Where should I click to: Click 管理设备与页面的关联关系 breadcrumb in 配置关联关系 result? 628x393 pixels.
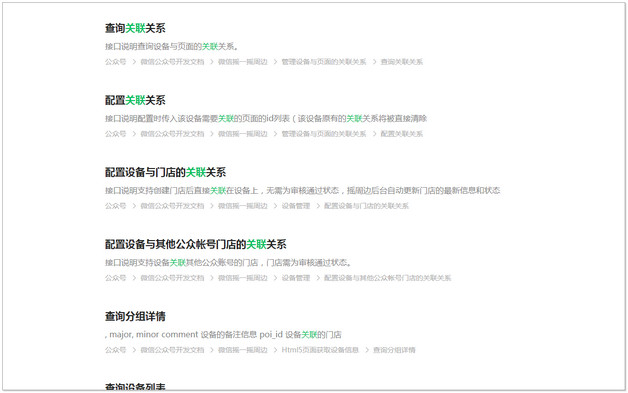(324, 134)
